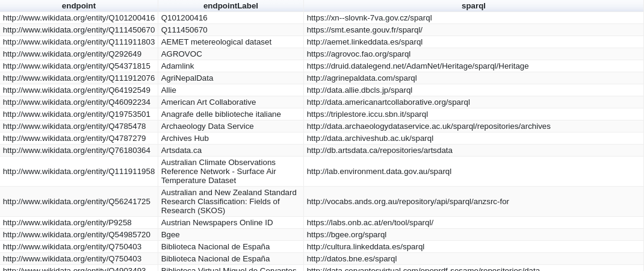Sort by the endpoint column header

tap(78, 6)
